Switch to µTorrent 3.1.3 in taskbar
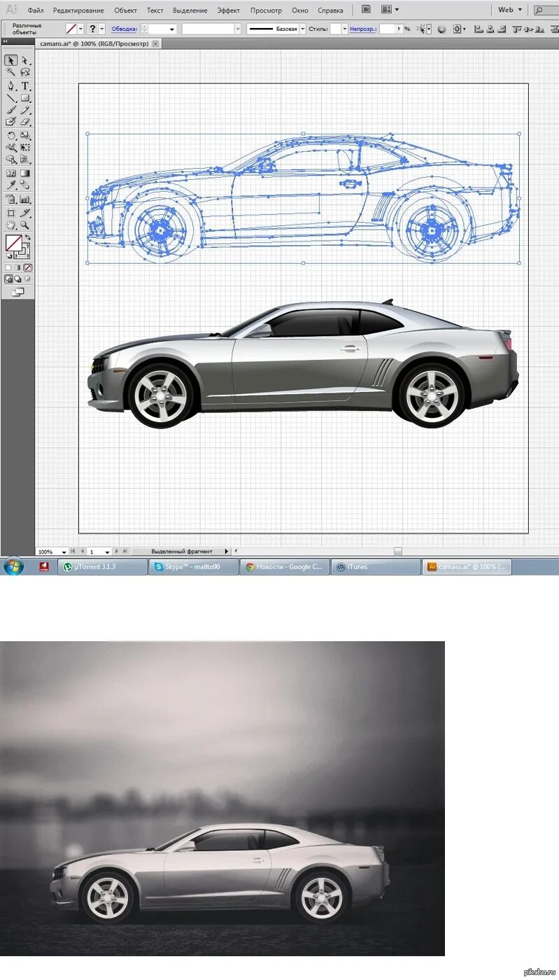 coord(103,567)
